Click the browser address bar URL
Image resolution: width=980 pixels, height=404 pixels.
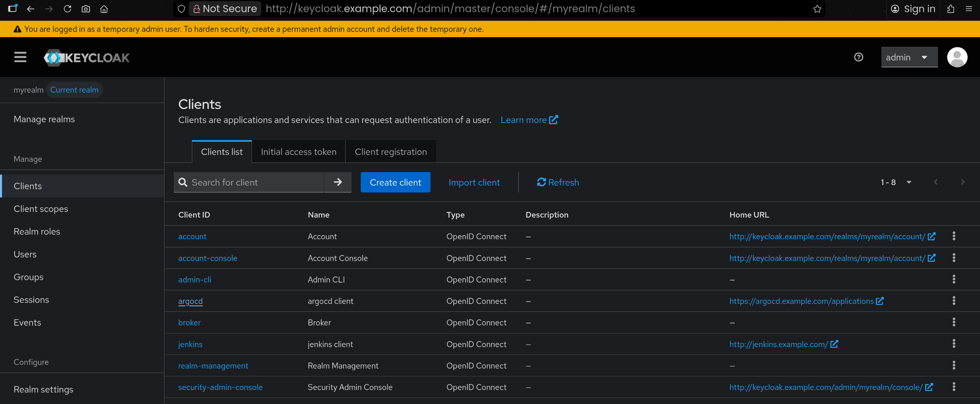pos(450,9)
